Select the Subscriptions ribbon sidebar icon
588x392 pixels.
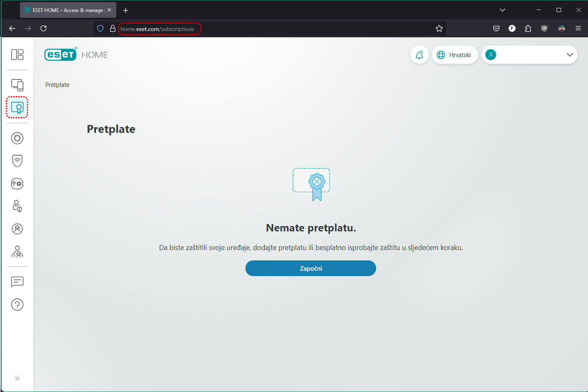point(17,108)
